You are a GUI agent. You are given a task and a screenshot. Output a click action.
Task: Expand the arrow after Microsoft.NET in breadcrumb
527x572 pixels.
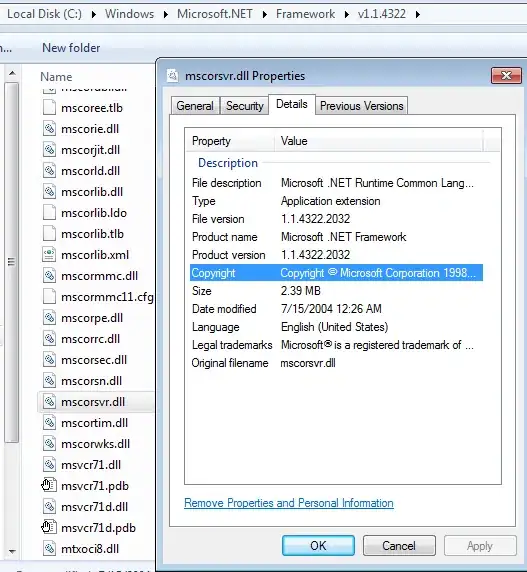coord(264,15)
